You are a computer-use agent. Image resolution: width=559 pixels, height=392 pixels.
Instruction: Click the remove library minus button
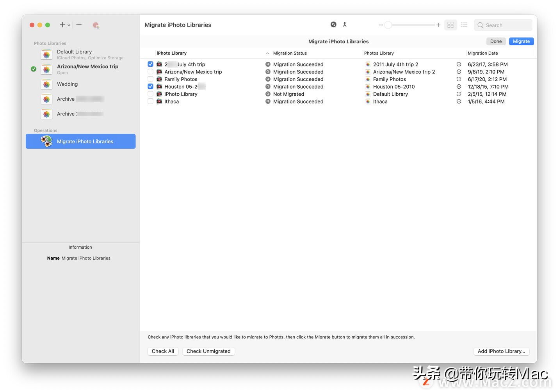click(79, 25)
